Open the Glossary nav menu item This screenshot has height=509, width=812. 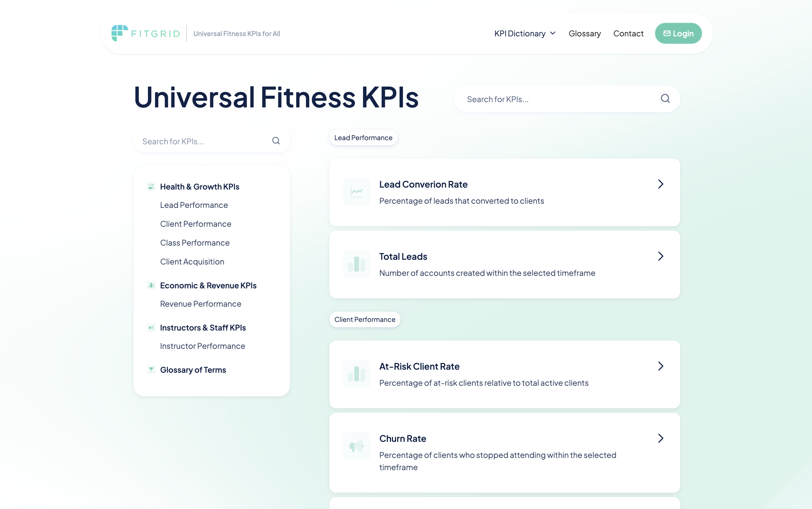584,33
